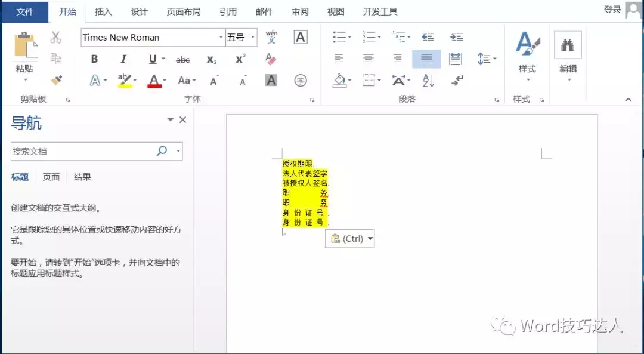Apply italic formatting
644x354 pixels.
click(123, 59)
